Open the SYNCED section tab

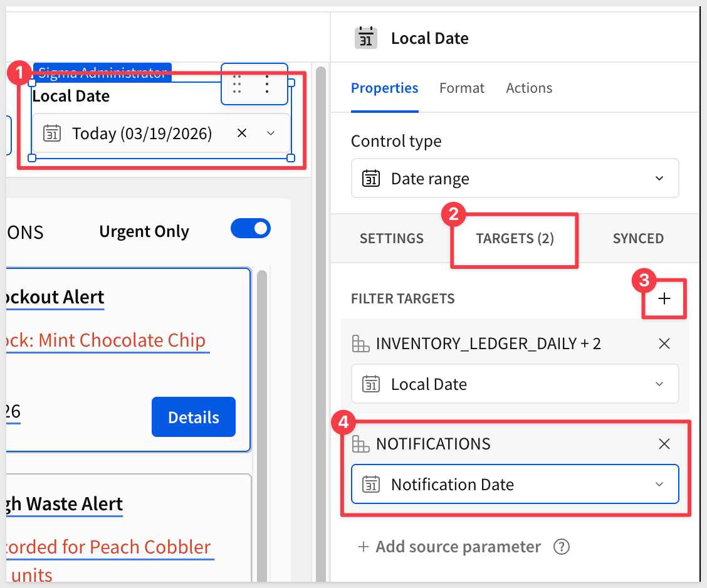(x=638, y=239)
